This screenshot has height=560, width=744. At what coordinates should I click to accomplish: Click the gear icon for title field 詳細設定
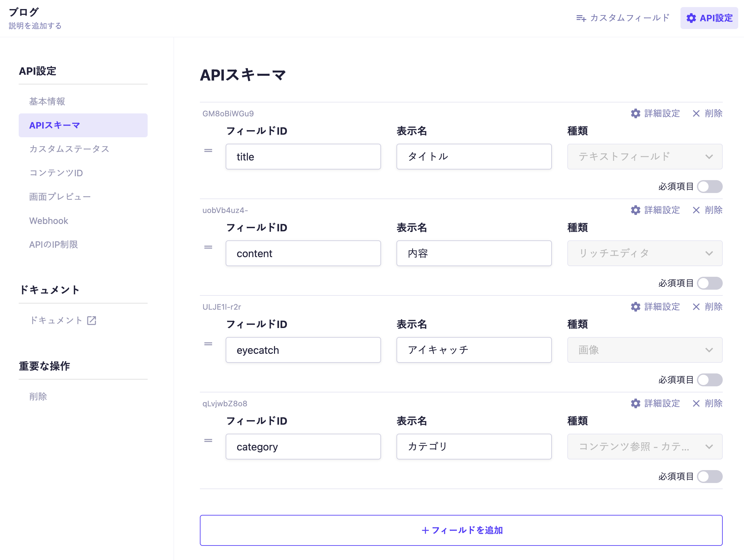point(635,114)
